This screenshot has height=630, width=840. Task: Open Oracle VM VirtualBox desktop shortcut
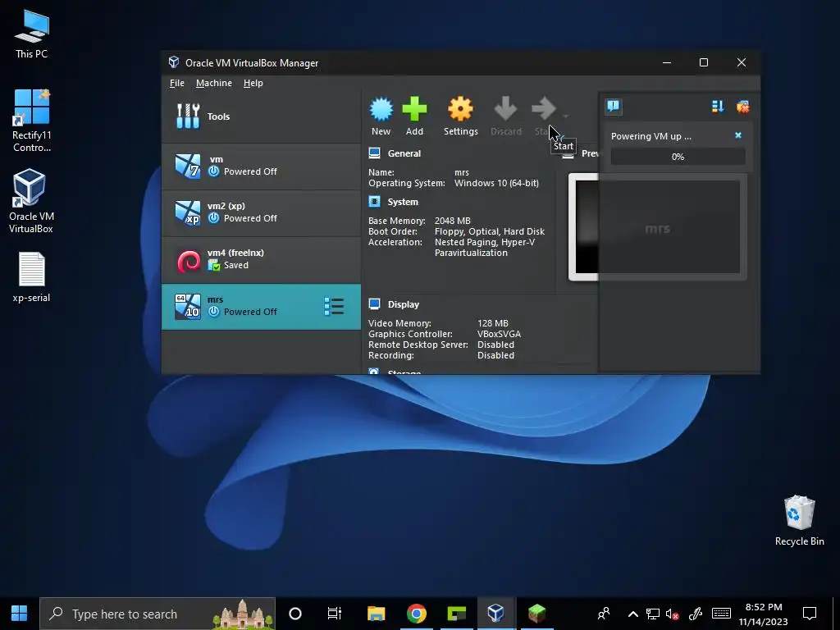click(31, 201)
